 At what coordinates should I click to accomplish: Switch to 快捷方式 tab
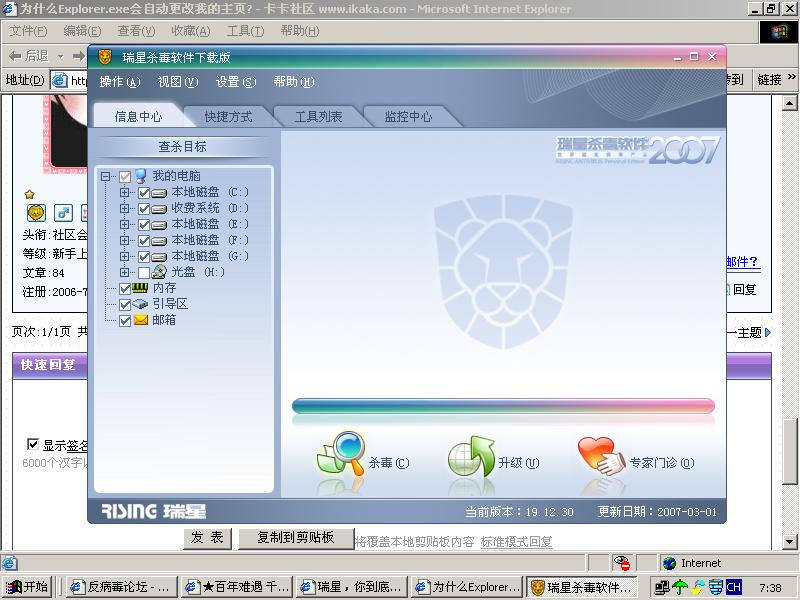(228, 117)
